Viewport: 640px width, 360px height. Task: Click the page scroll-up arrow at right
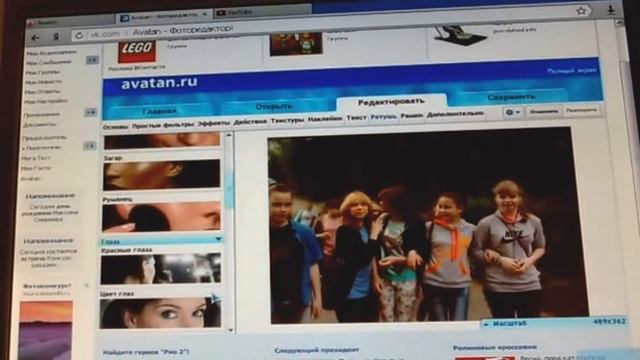point(619,24)
